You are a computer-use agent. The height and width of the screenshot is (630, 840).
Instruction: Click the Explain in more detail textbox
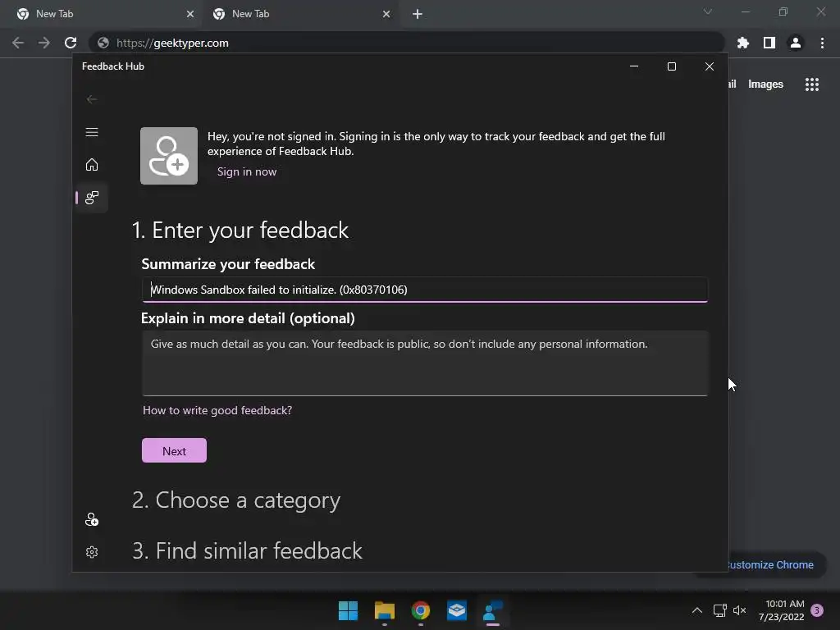click(x=425, y=363)
